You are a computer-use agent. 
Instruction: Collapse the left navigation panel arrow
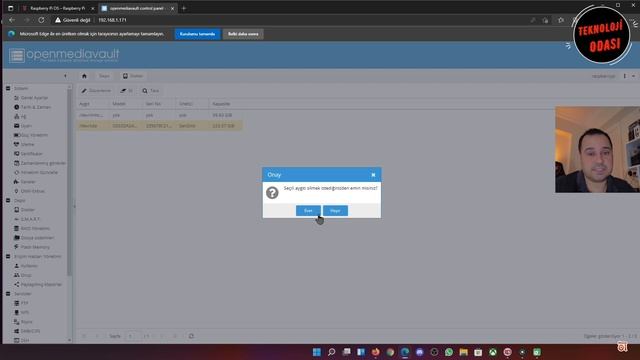point(65,76)
